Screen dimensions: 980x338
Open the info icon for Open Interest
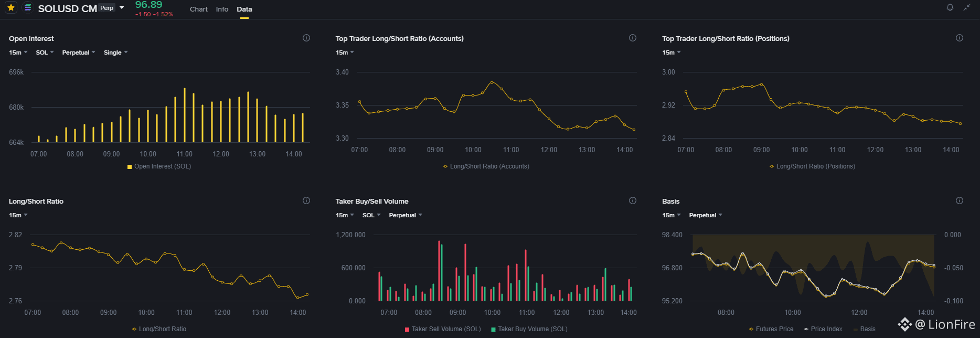pos(306,38)
